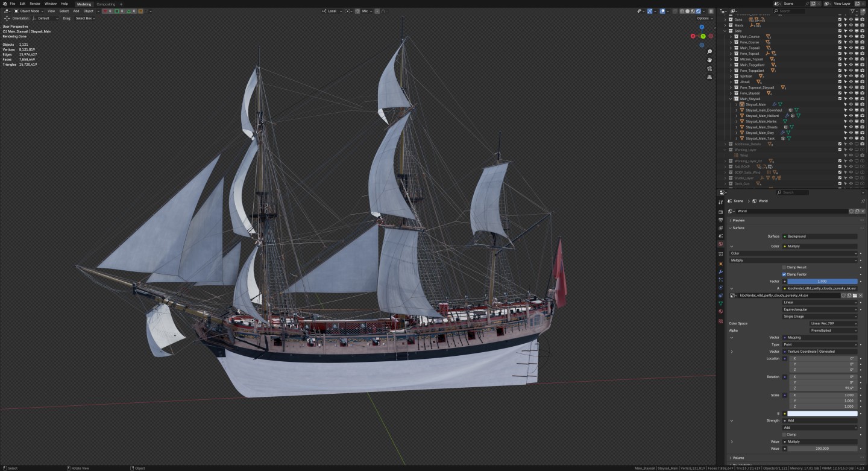
Task: Open the Object Mode dropdown
Action: pyautogui.click(x=28, y=11)
